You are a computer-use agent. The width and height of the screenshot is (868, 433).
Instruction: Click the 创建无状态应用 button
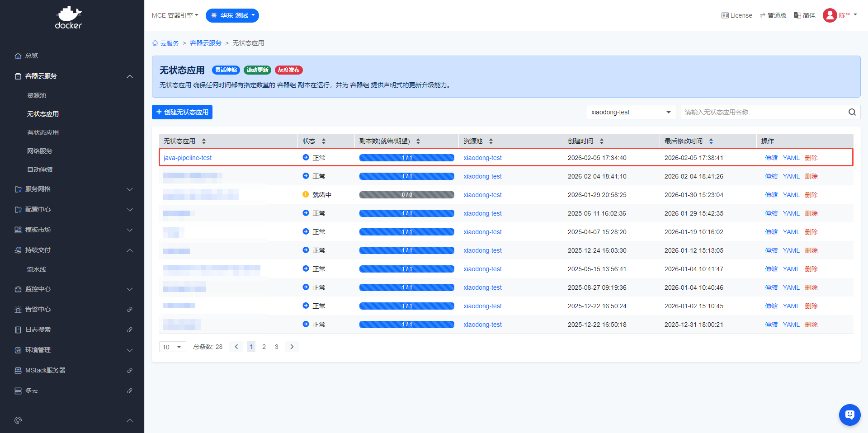182,112
